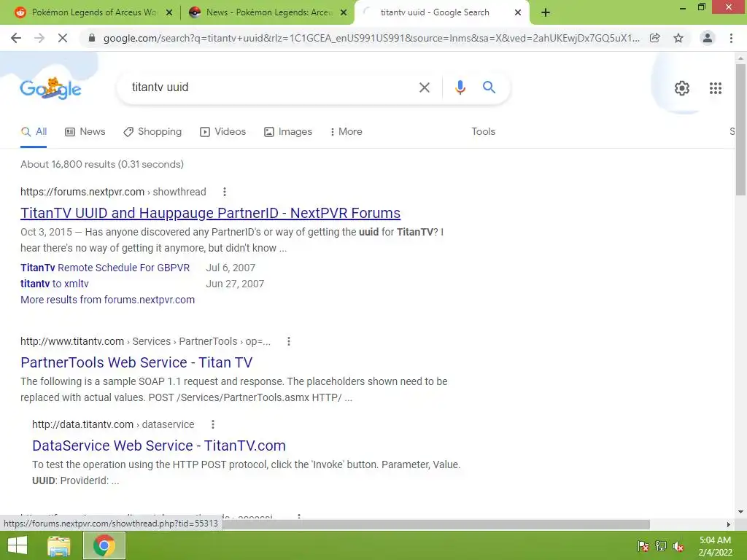Open the Windows Start menu
Image resolution: width=747 pixels, height=560 pixels.
tap(18, 545)
